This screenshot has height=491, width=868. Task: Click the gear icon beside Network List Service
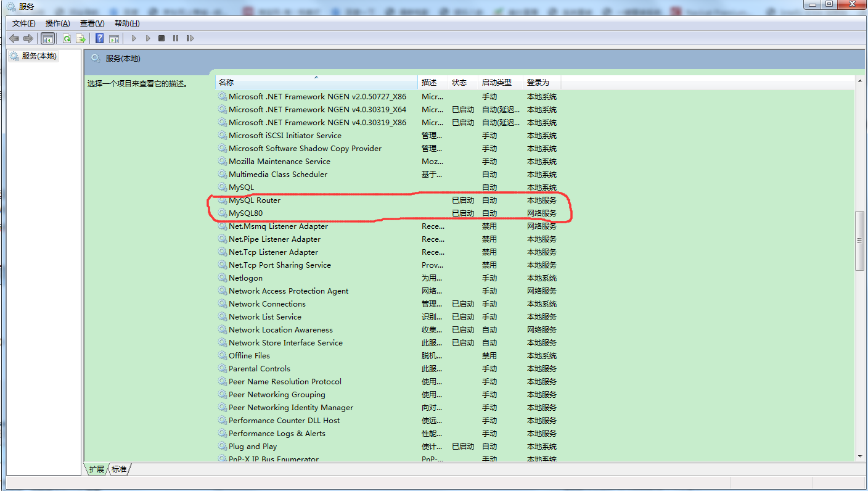[223, 317]
